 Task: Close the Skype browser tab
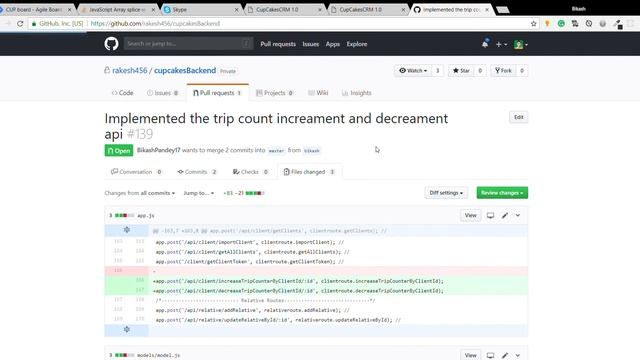[x=236, y=9]
